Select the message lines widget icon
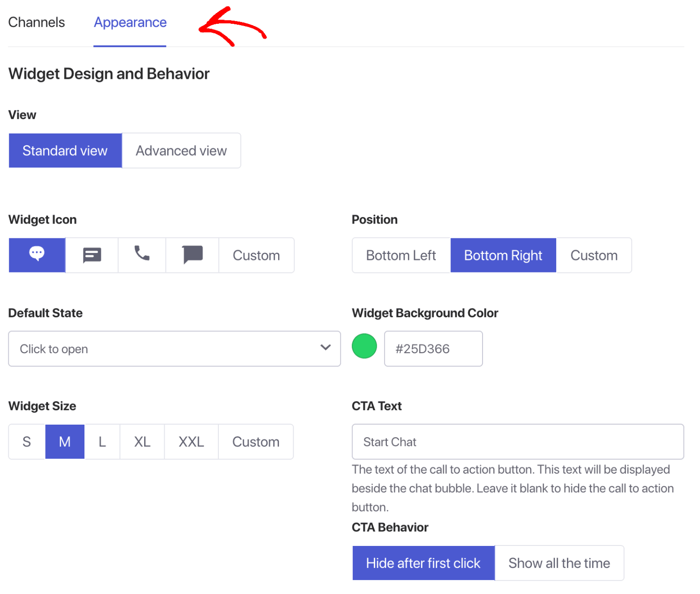Image resolution: width=700 pixels, height=594 pixels. point(91,255)
